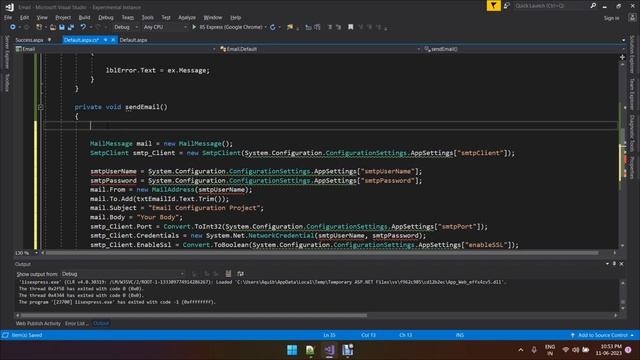Open the IIS Express browser dropdown arrow
The image size is (640, 360).
pyautogui.click(x=266, y=27)
